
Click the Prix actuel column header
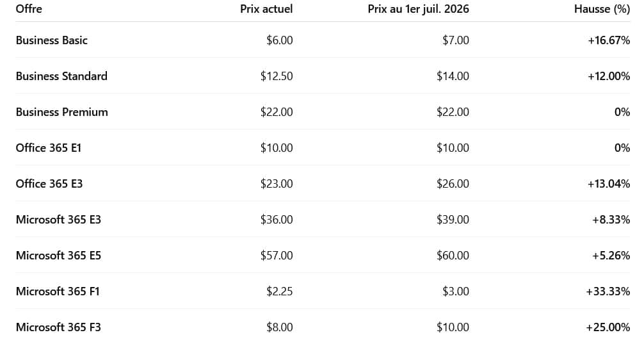[266, 9]
